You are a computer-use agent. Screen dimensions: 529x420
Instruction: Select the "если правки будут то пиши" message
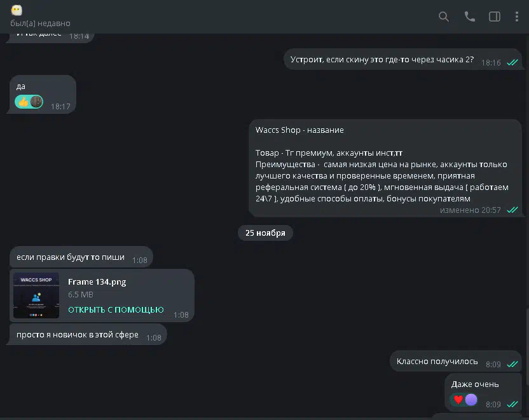pyautogui.click(x=71, y=257)
